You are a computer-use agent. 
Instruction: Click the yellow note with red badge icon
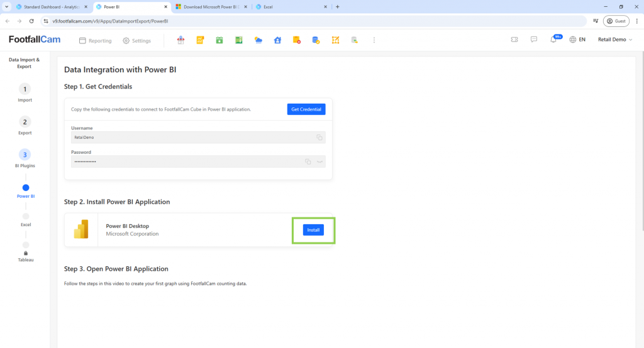297,40
